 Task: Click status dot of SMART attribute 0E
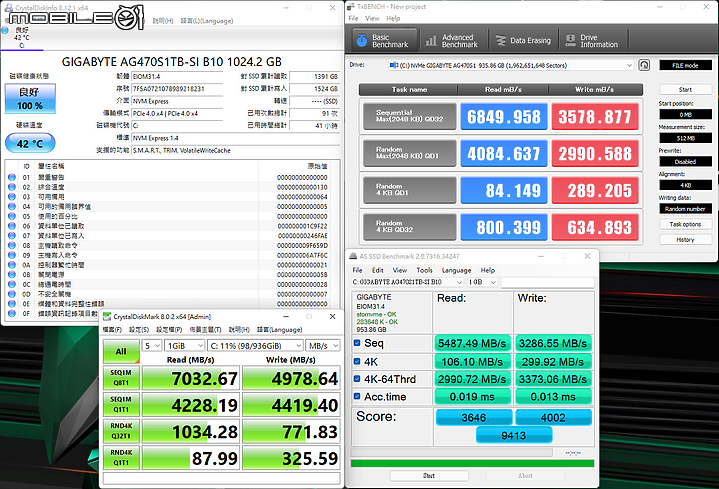click(x=12, y=304)
